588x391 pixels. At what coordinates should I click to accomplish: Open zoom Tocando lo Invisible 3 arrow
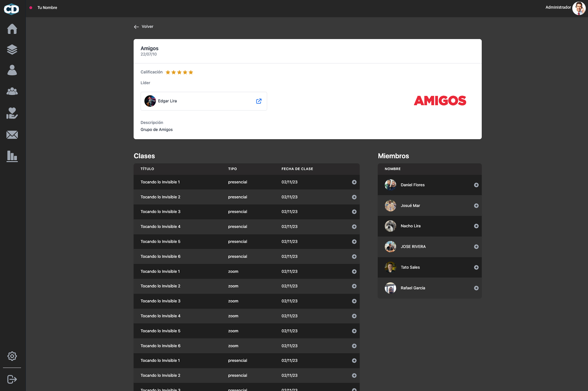pos(354,301)
